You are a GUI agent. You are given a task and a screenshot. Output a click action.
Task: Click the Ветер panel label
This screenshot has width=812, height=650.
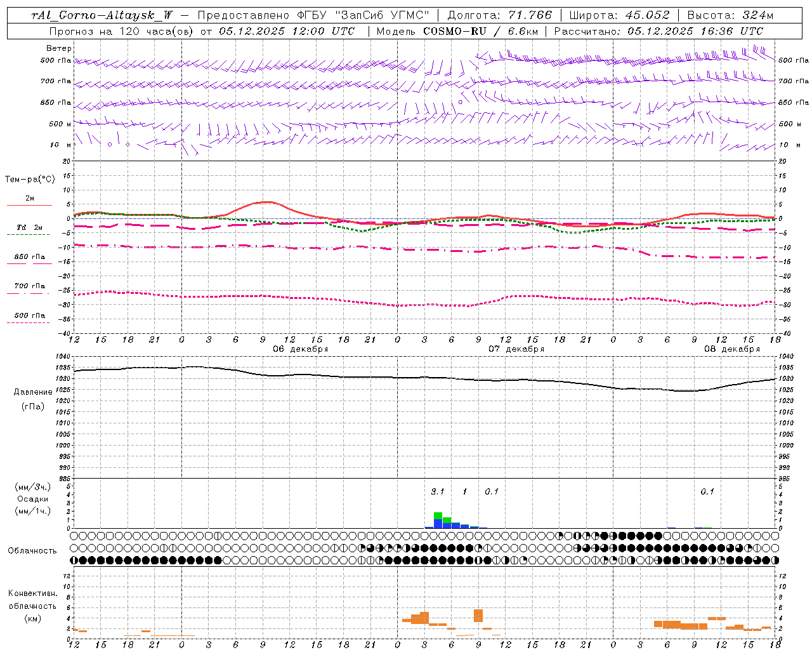click(x=58, y=48)
